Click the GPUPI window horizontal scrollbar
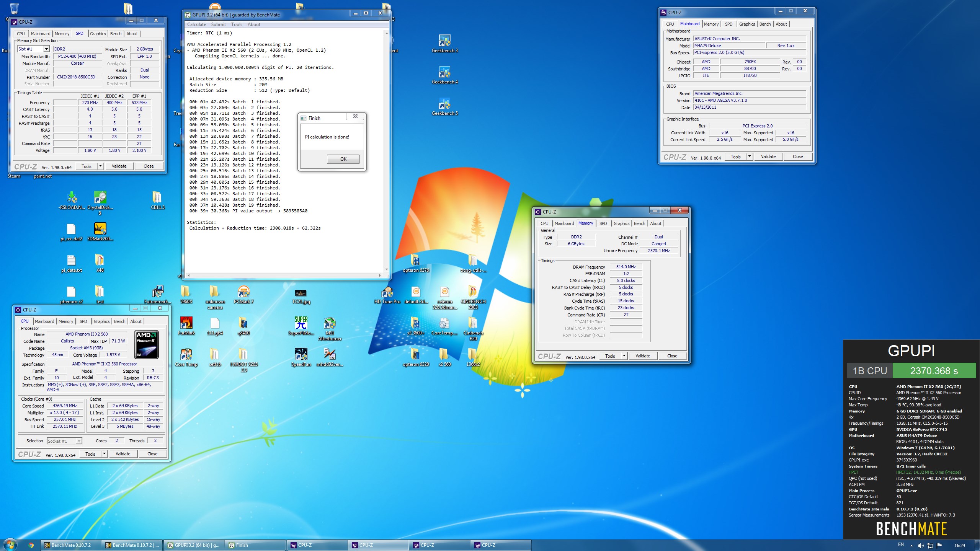 (284, 275)
